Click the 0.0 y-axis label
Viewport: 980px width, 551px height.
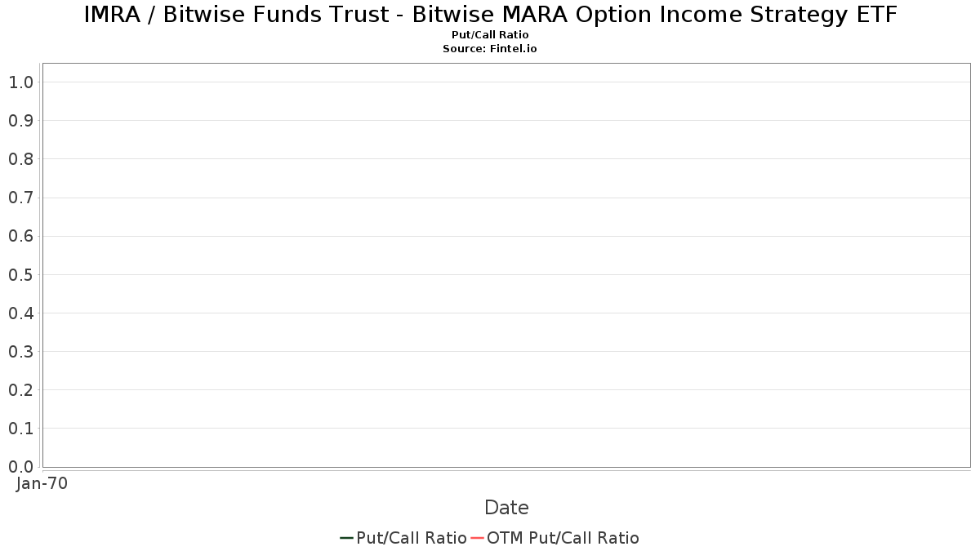click(x=20, y=466)
